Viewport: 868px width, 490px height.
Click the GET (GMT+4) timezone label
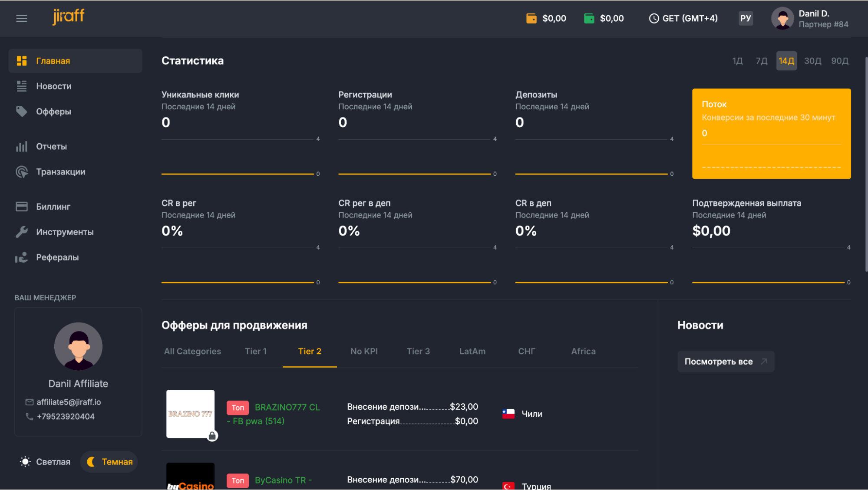click(690, 18)
